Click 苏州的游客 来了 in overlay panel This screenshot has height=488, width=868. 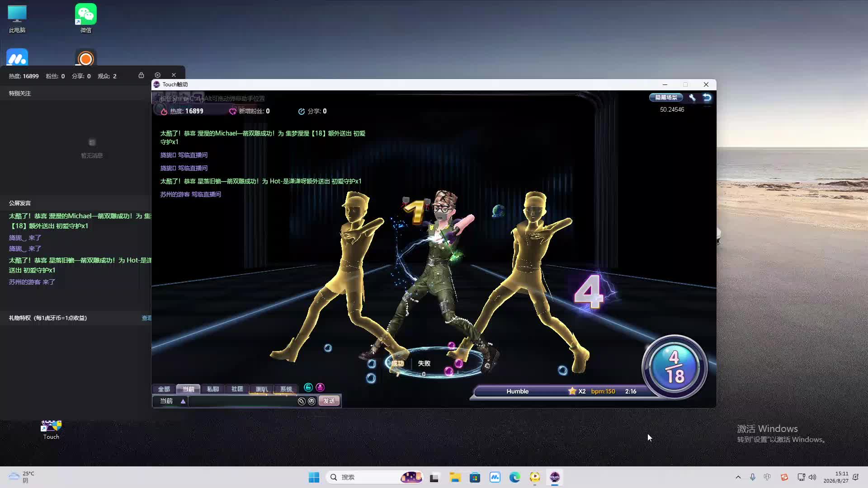[x=32, y=282]
